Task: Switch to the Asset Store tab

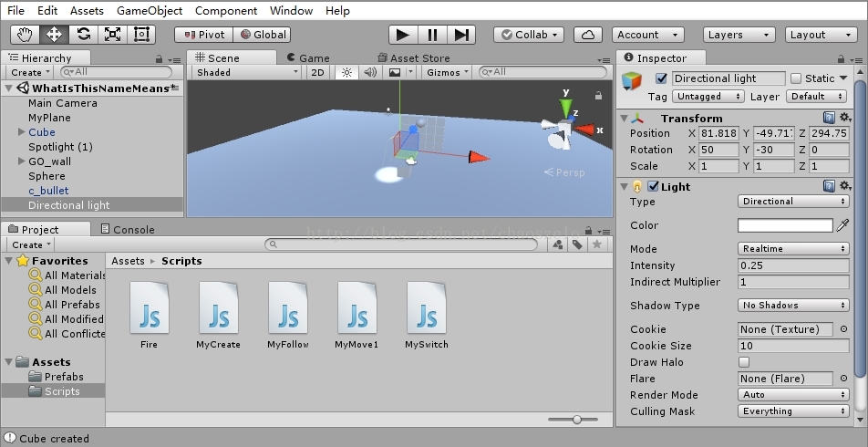Action: (414, 58)
